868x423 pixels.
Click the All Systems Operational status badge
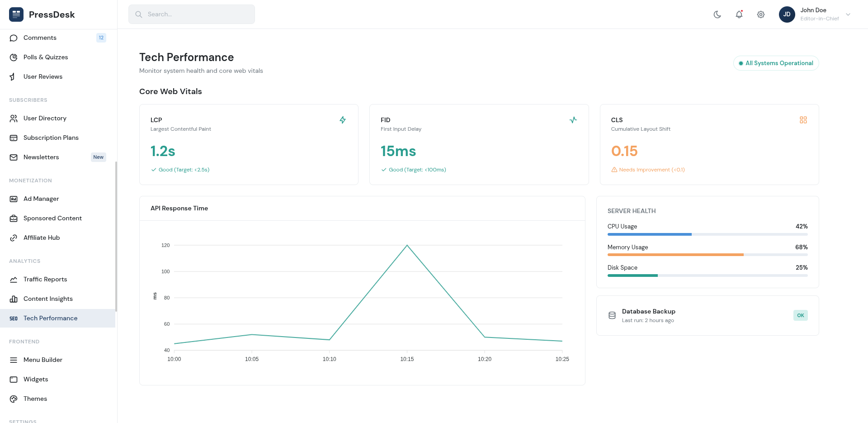776,63
